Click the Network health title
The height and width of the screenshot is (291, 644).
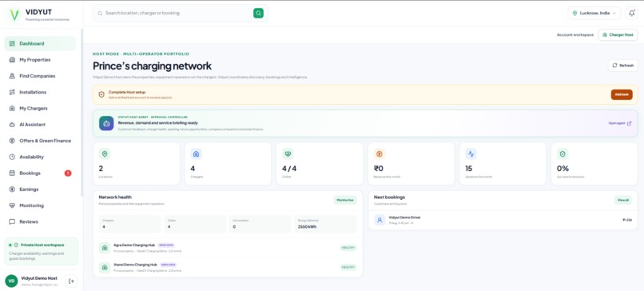pos(115,197)
